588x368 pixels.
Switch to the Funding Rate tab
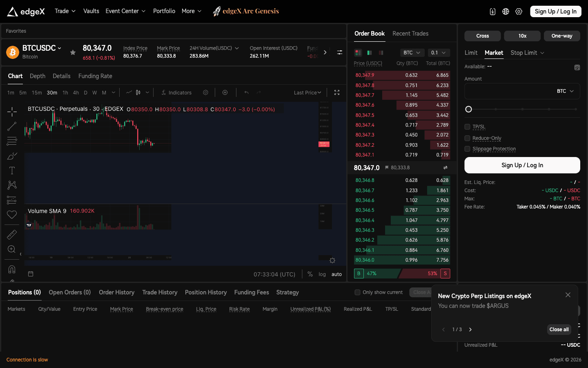tap(95, 76)
